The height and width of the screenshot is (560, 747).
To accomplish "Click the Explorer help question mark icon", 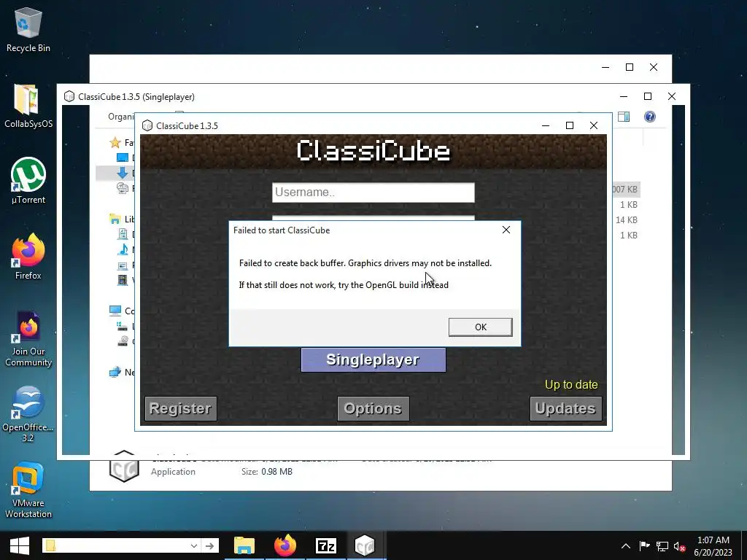I will click(x=650, y=117).
